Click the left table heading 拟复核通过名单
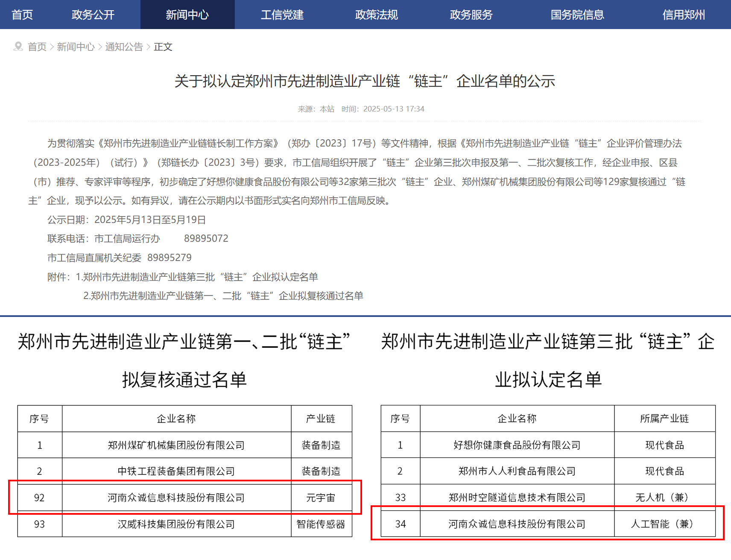731x560 pixels. pos(184,380)
